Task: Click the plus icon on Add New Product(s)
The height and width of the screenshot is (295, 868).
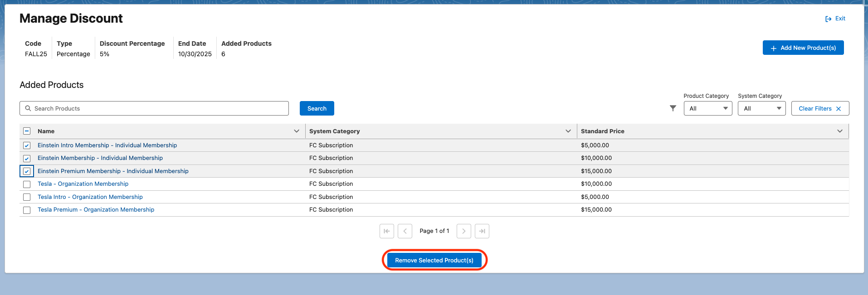Action: pos(774,48)
